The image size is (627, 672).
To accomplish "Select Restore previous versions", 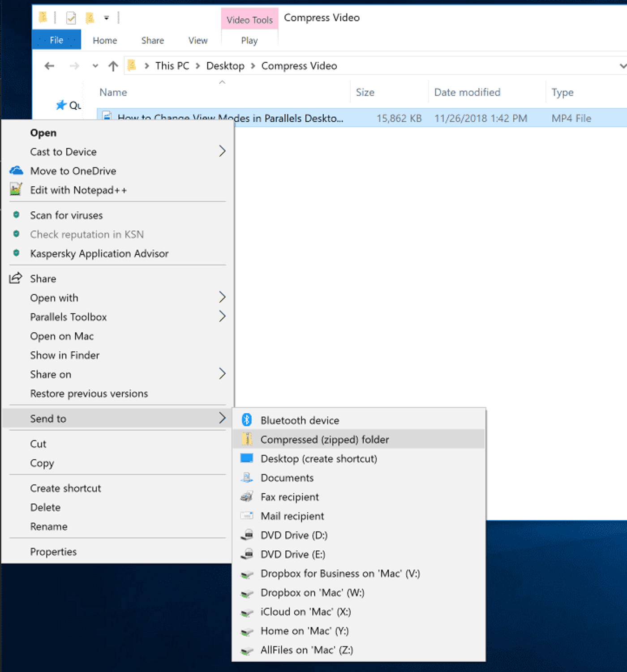I will coord(89,394).
